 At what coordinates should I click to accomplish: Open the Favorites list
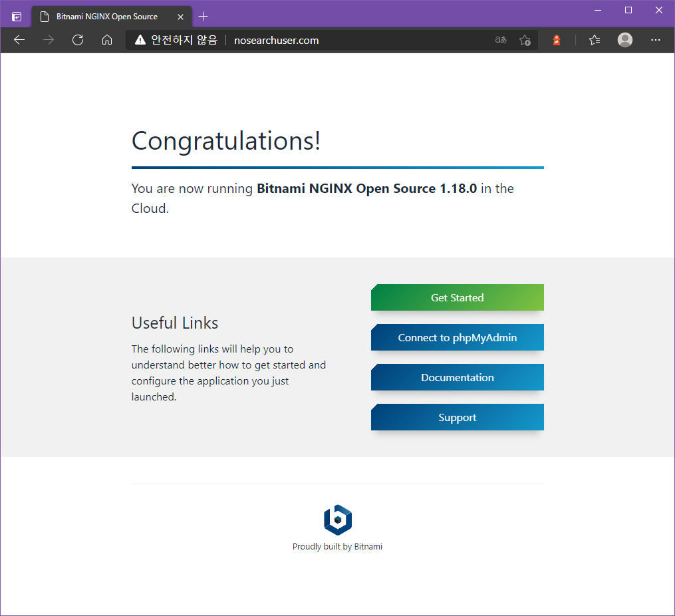click(x=595, y=40)
